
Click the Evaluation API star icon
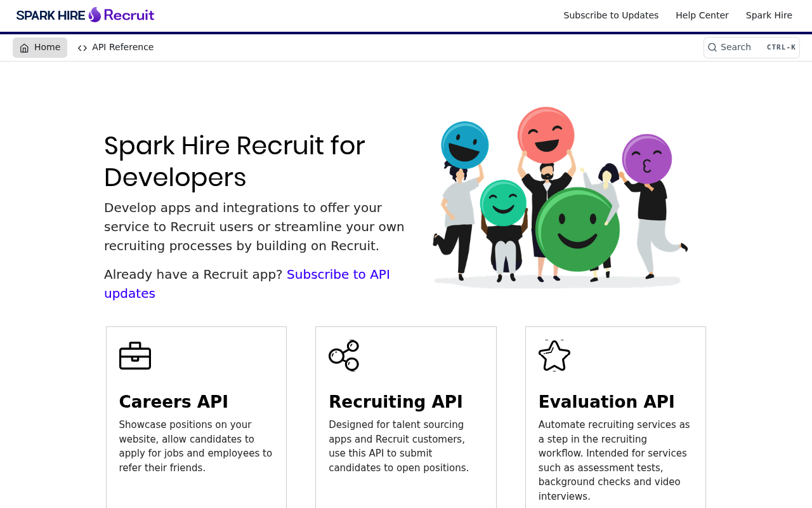pos(554,356)
